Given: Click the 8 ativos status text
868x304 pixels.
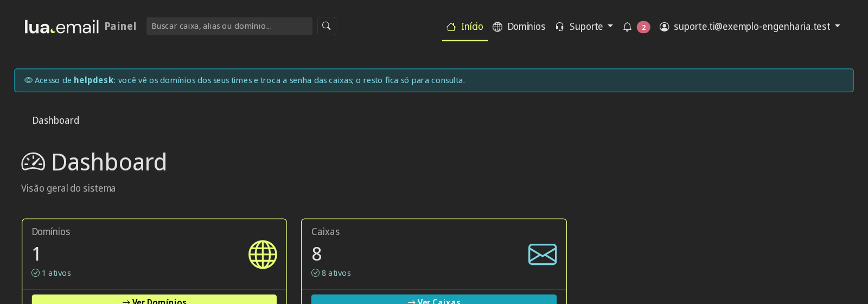Looking at the screenshot, I should click(336, 273).
